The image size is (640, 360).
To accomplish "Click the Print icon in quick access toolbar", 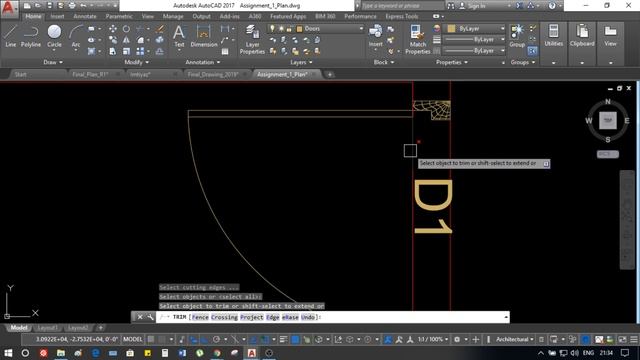I will coord(72,6).
